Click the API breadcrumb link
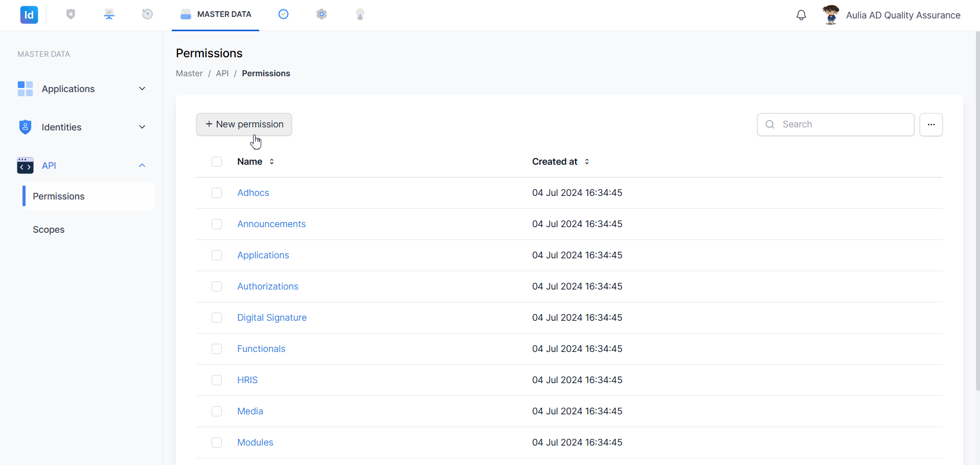 point(222,74)
